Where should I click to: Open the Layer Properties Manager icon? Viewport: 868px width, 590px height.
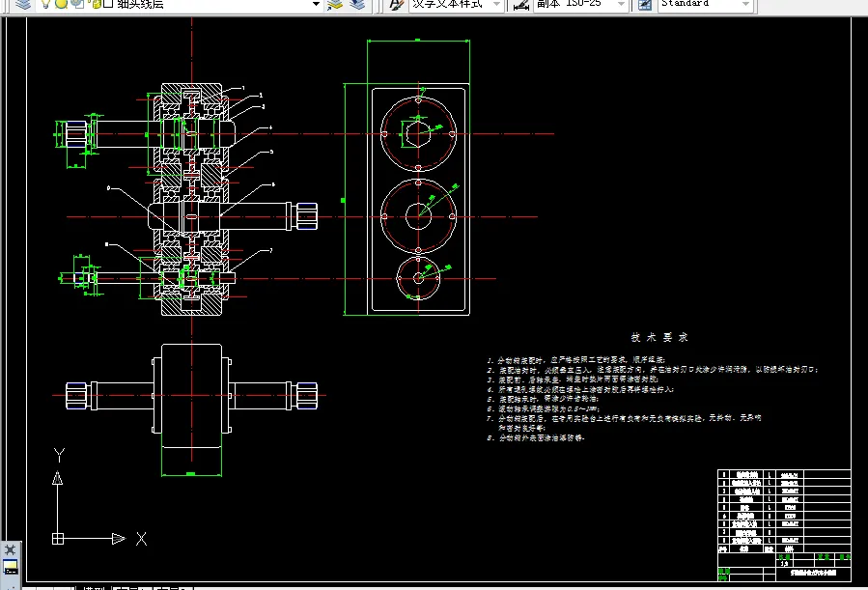(x=23, y=5)
